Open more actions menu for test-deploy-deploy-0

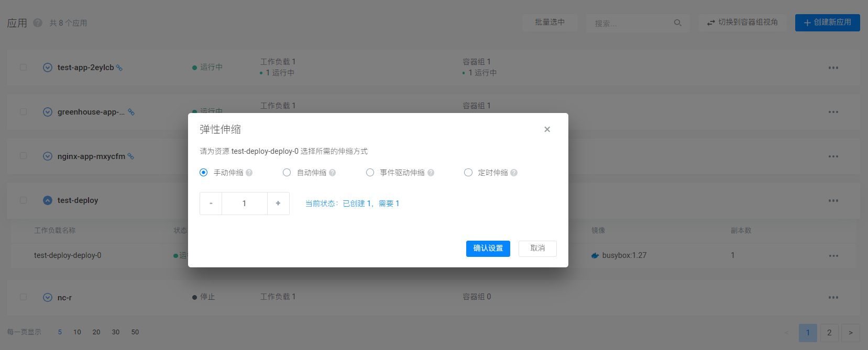833,256
